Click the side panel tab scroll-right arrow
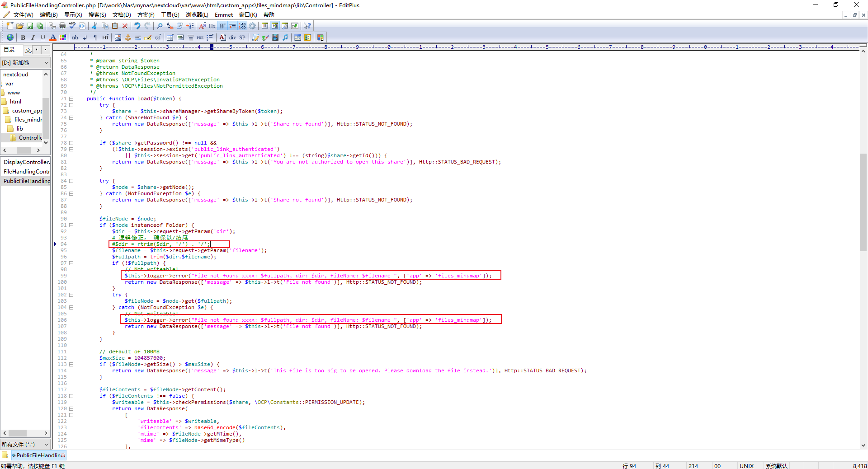 click(45, 50)
